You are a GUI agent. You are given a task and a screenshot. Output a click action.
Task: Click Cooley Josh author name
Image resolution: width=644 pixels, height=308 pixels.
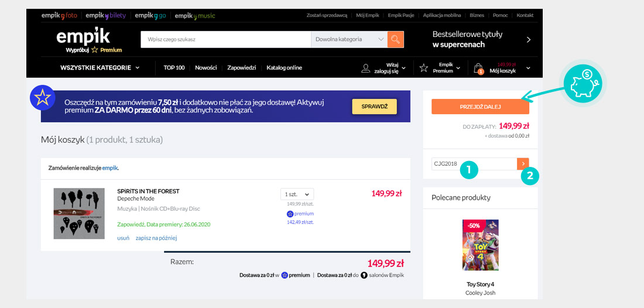(480, 293)
